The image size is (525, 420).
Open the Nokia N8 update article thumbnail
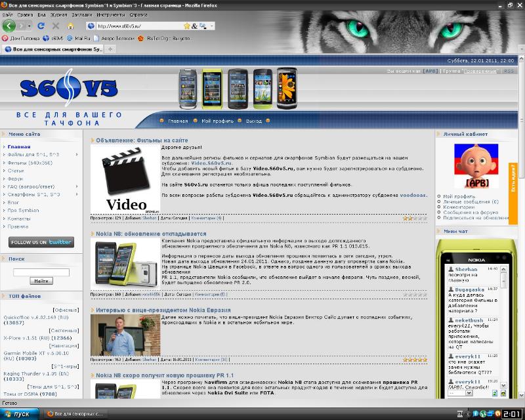point(125,263)
